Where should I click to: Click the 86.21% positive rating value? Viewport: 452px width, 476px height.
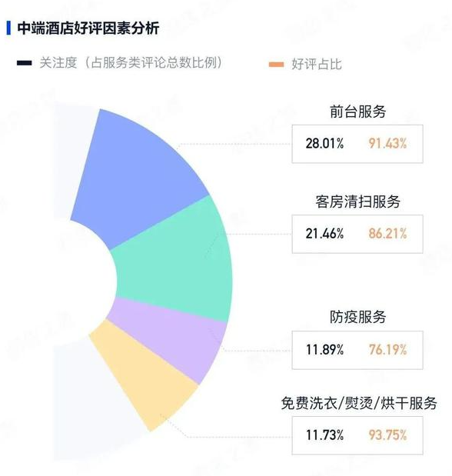[387, 234]
